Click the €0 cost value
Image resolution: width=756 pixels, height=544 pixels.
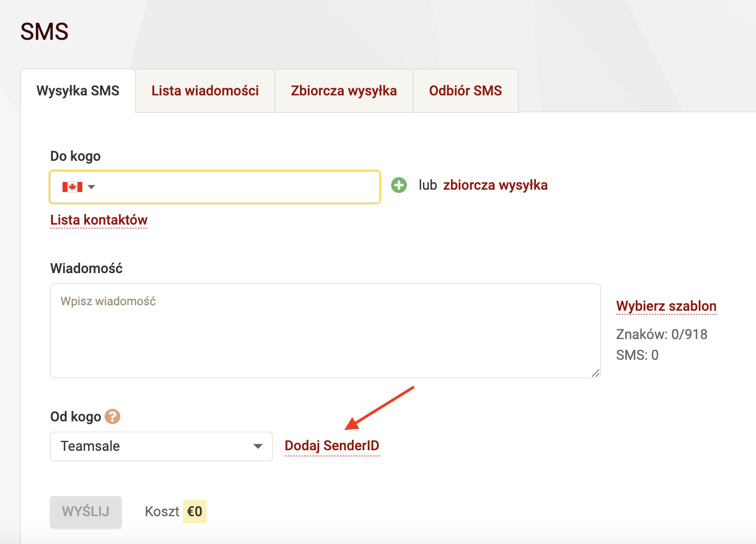coord(194,511)
